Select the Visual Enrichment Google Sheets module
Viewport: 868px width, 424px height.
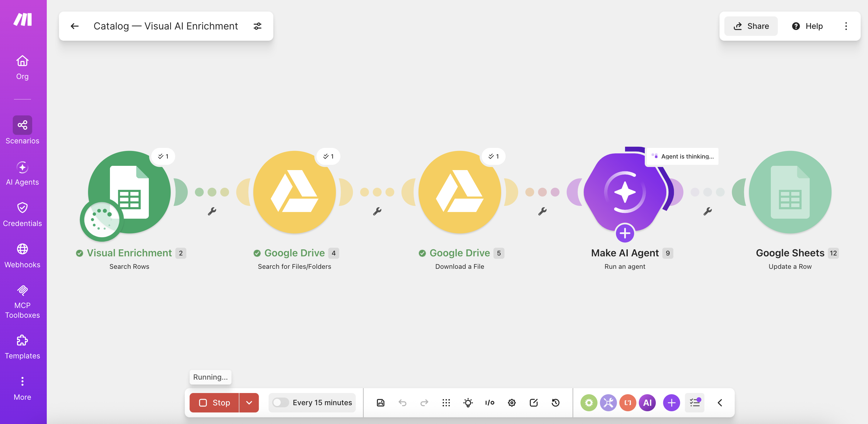pyautogui.click(x=129, y=192)
